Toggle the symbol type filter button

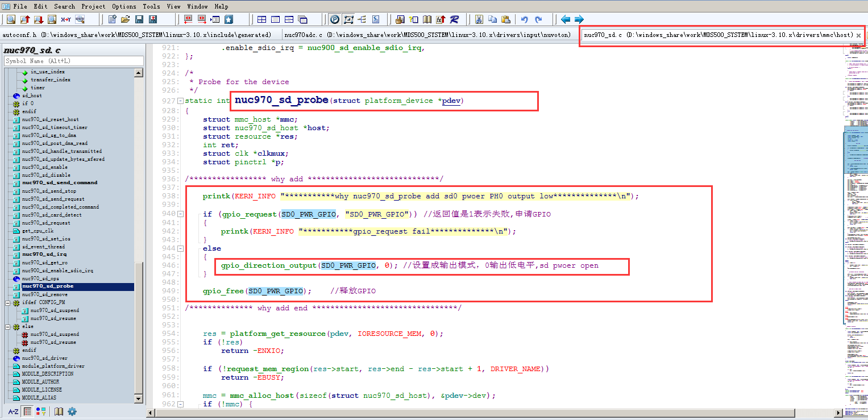pyautogui.click(x=41, y=411)
